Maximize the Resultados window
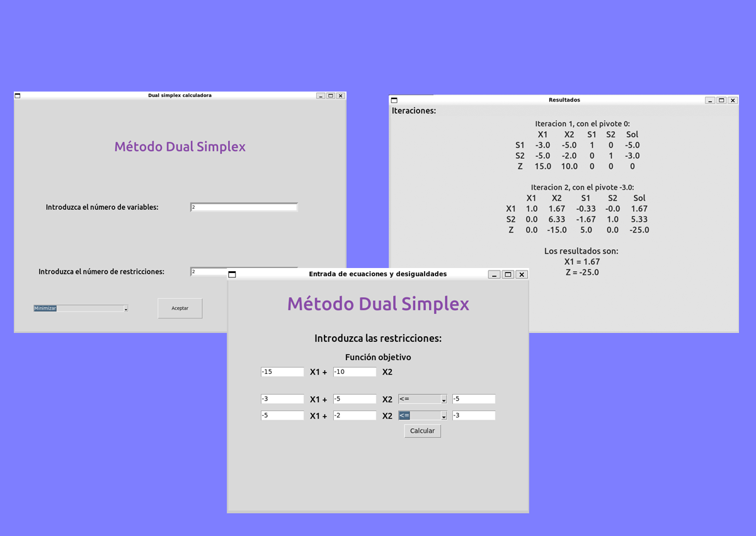The height and width of the screenshot is (536, 756). [x=721, y=100]
